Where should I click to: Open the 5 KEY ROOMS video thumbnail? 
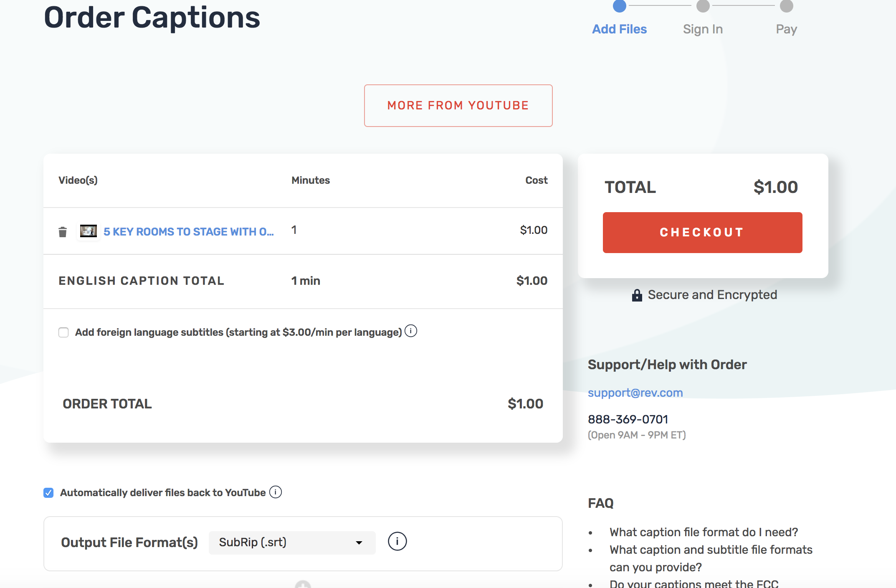89,231
